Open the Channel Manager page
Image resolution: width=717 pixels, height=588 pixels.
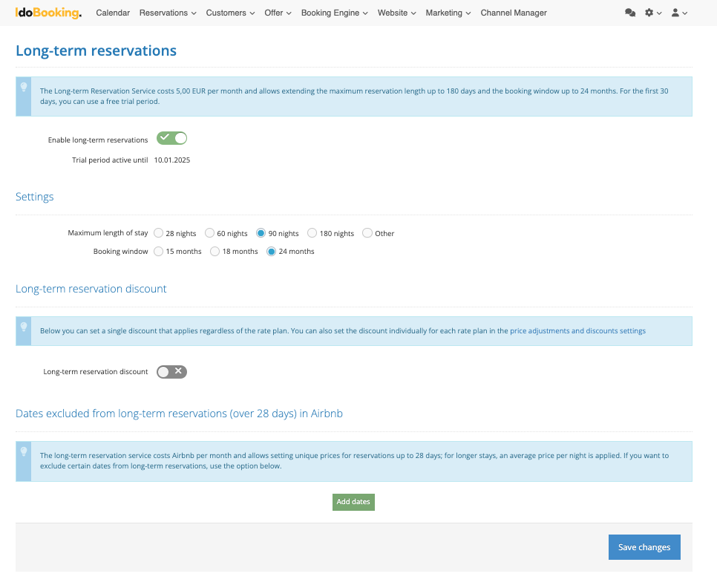(514, 13)
